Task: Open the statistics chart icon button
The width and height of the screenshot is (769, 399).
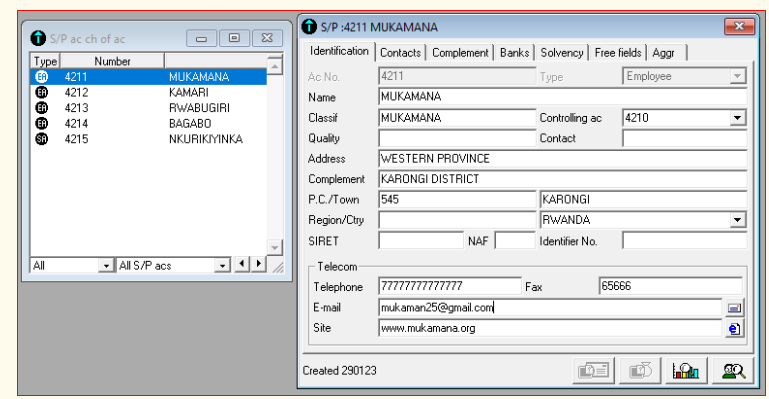Action: [x=686, y=371]
